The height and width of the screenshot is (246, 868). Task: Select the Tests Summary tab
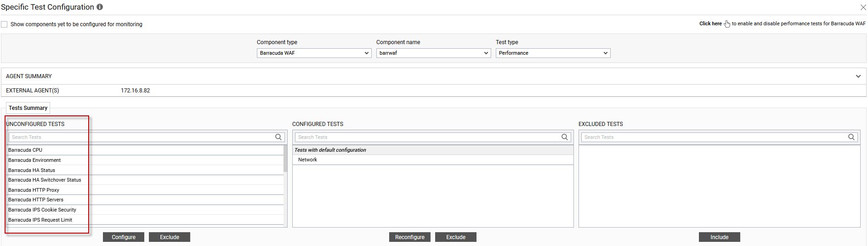[x=28, y=108]
